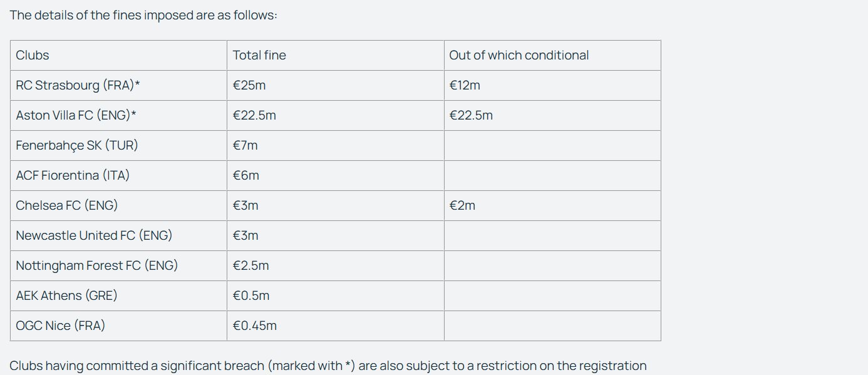Click the OGC Nice (FRA) cell

click(118, 326)
